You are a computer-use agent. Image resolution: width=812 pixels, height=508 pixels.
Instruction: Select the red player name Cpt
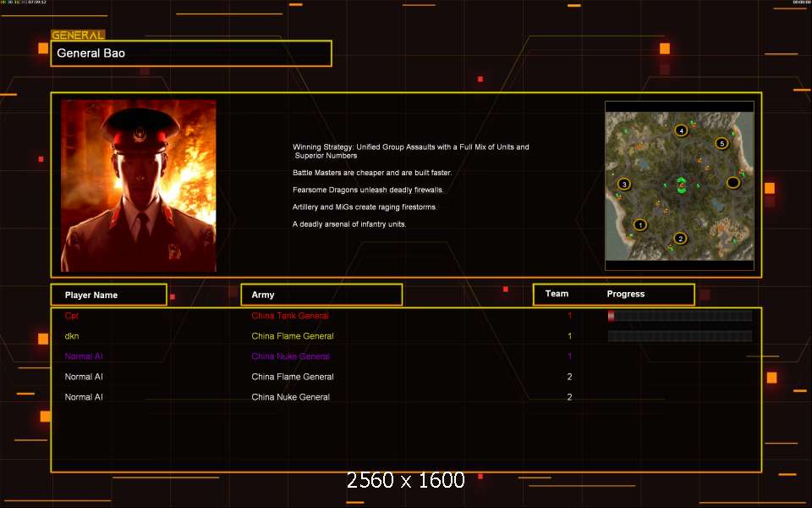pos(72,316)
